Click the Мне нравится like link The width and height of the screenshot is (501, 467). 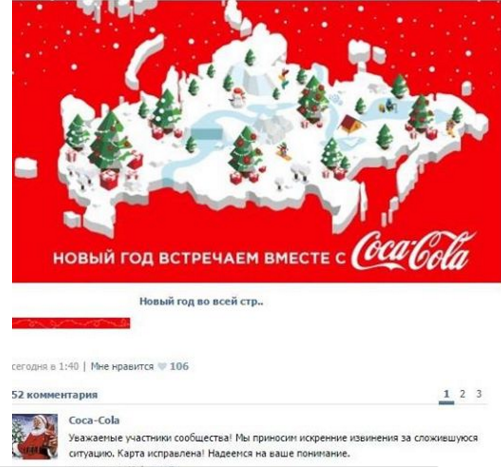[x=122, y=367]
